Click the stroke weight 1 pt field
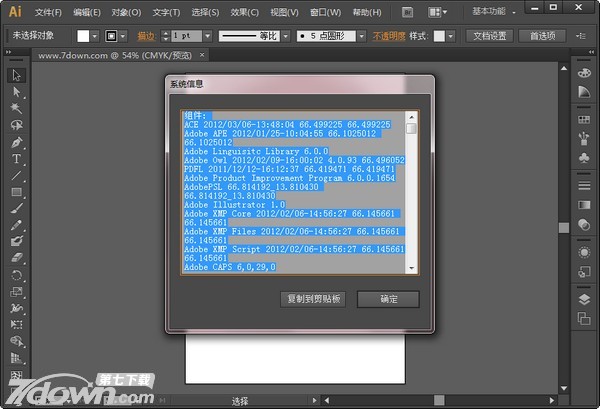This screenshot has height=409, width=600. point(186,36)
